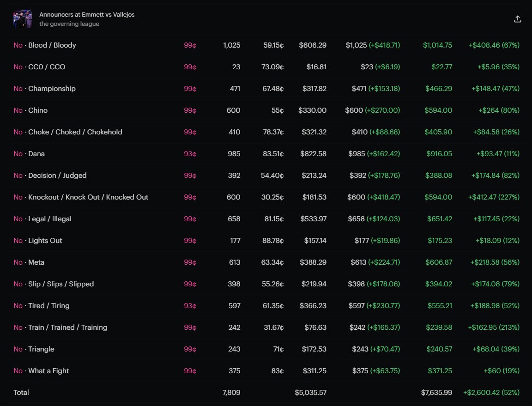This screenshot has height=406, width=532.
Task: Click the $822.58 cost in Dana row
Action: coord(313,154)
